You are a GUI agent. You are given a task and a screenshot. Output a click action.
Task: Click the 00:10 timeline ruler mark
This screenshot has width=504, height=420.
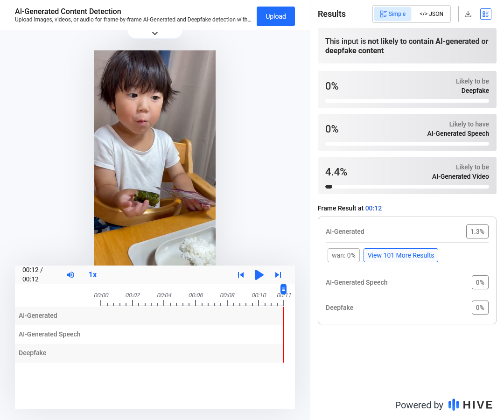(x=259, y=295)
